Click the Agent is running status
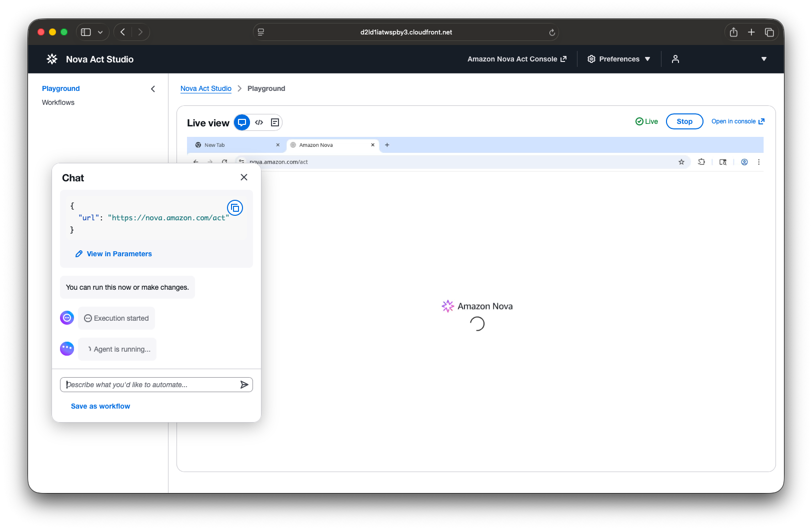The width and height of the screenshot is (812, 530). (x=117, y=349)
